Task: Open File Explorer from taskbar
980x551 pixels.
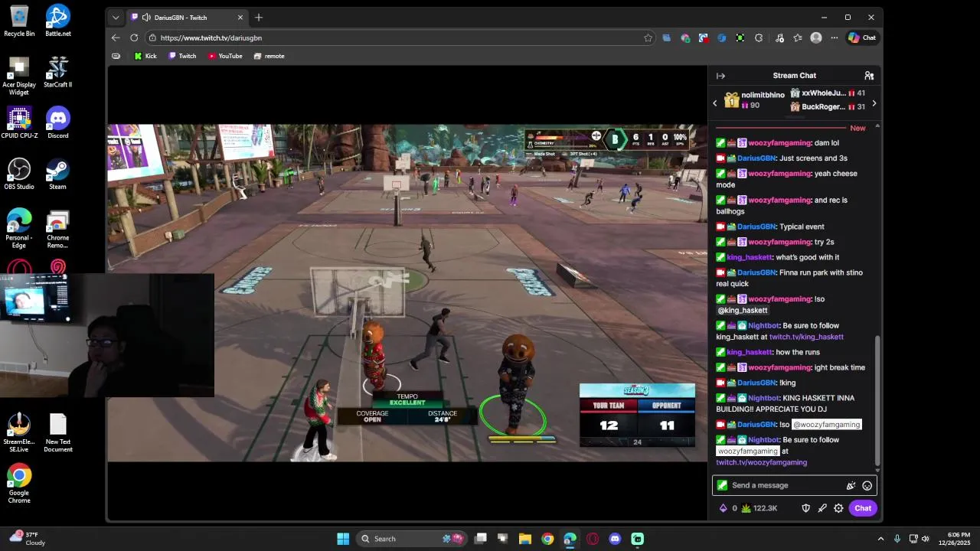Action: click(x=525, y=539)
